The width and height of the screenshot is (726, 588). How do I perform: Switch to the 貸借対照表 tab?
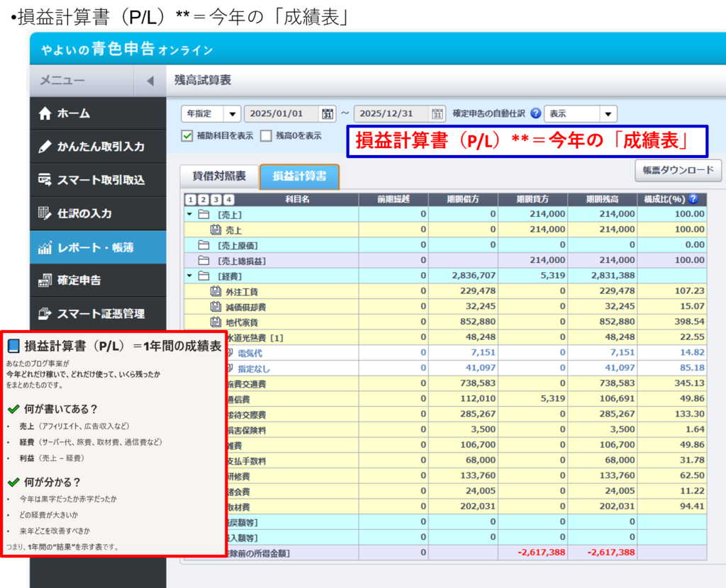[x=220, y=176]
